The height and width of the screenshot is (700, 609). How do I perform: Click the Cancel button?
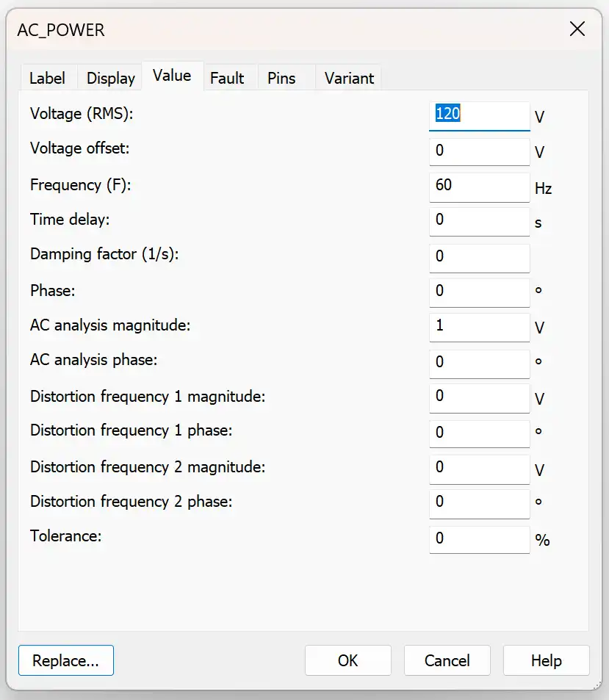click(x=447, y=660)
